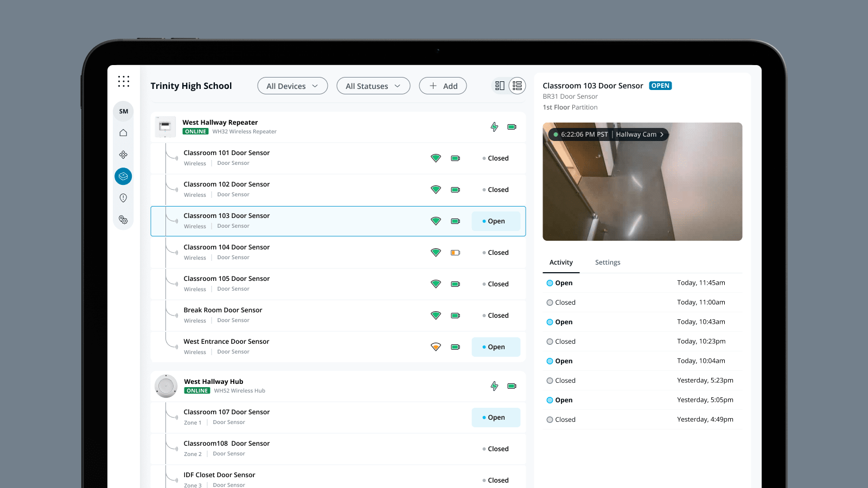Open the app grid menu icon
Viewport: 868px width, 488px height.
(124, 81)
